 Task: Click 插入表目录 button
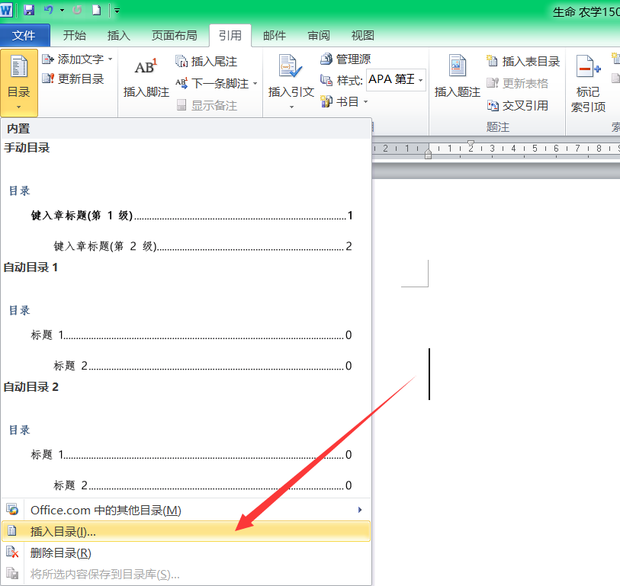(523, 61)
